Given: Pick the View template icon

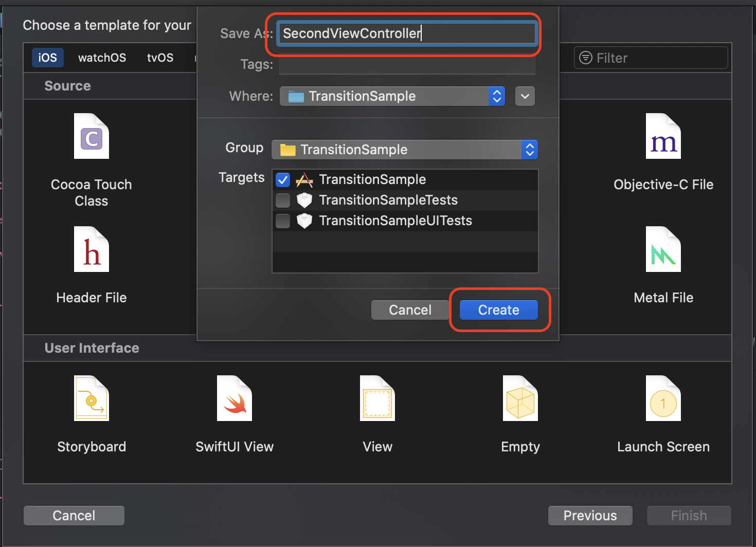Looking at the screenshot, I should (377, 398).
